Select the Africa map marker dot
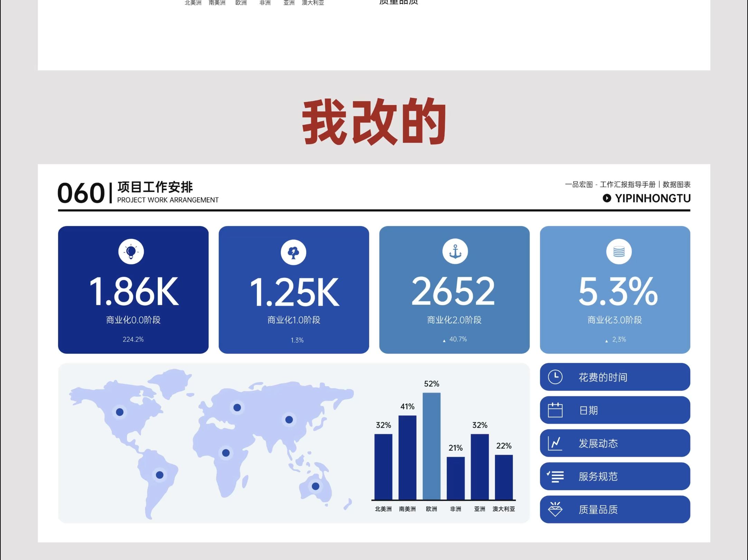 tap(226, 453)
